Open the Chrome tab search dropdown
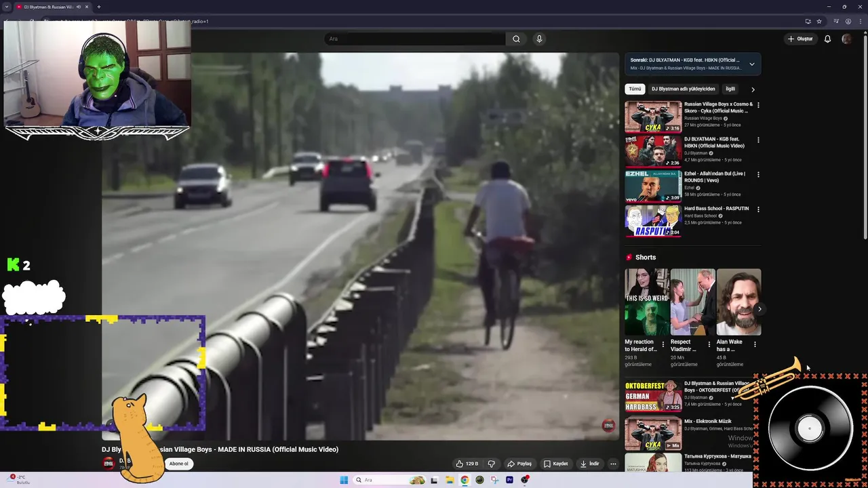The width and height of the screenshot is (868, 488). click(7, 7)
